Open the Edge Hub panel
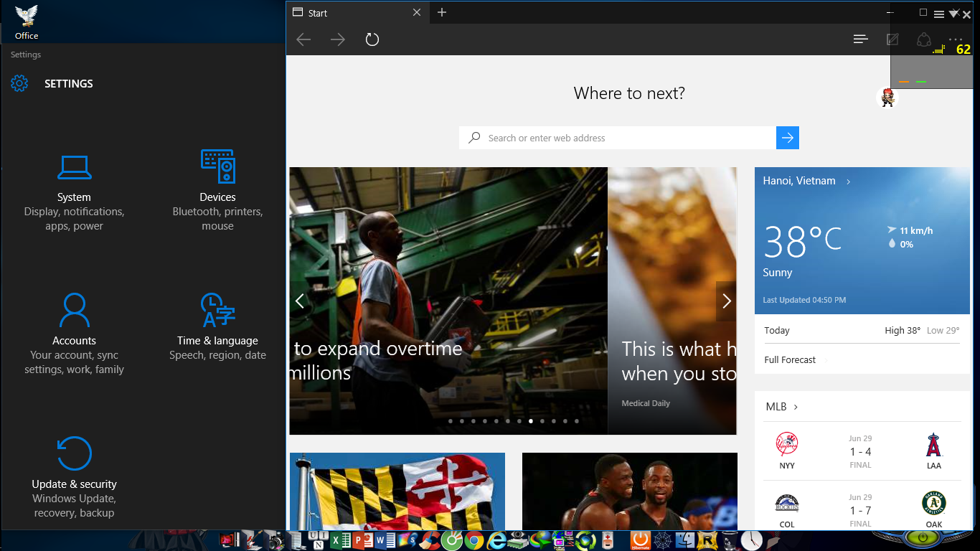980x551 pixels. 861,39
